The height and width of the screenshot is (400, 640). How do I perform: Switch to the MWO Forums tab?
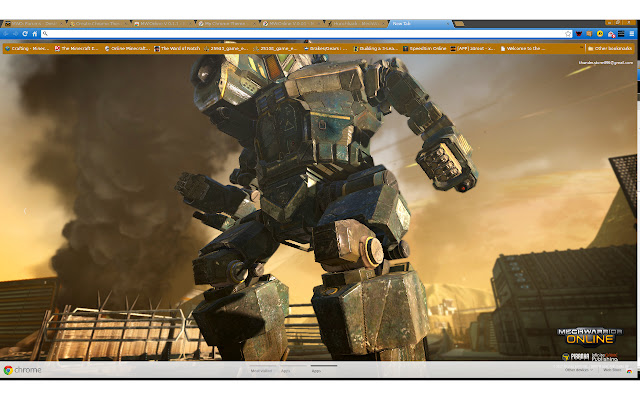(x=33, y=24)
